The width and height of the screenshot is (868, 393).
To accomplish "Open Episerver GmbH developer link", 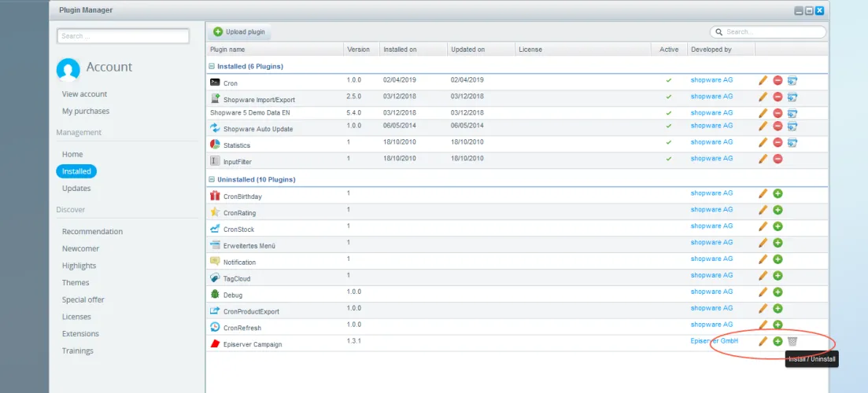I will (714, 341).
